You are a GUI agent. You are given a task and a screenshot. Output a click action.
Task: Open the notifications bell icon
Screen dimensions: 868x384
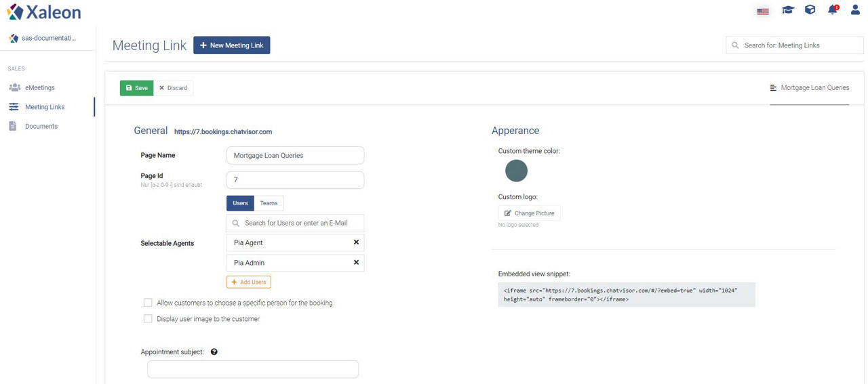coord(833,9)
